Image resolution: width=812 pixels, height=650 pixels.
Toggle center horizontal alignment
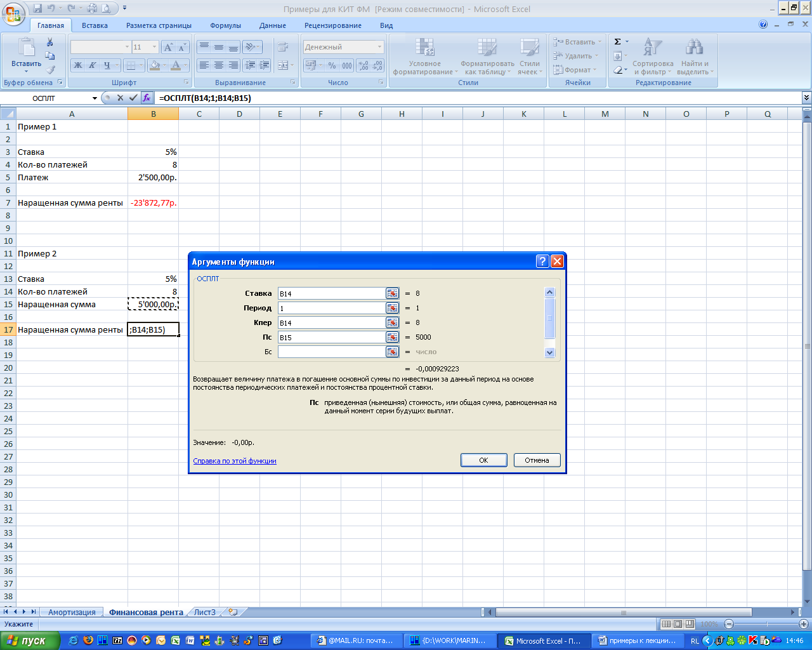218,65
